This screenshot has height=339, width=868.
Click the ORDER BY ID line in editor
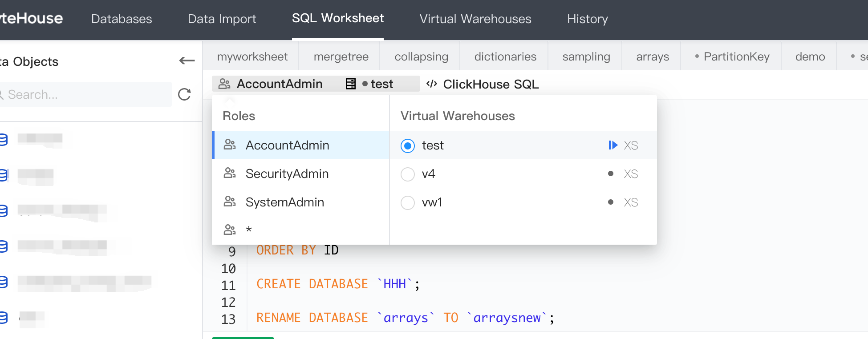(297, 250)
